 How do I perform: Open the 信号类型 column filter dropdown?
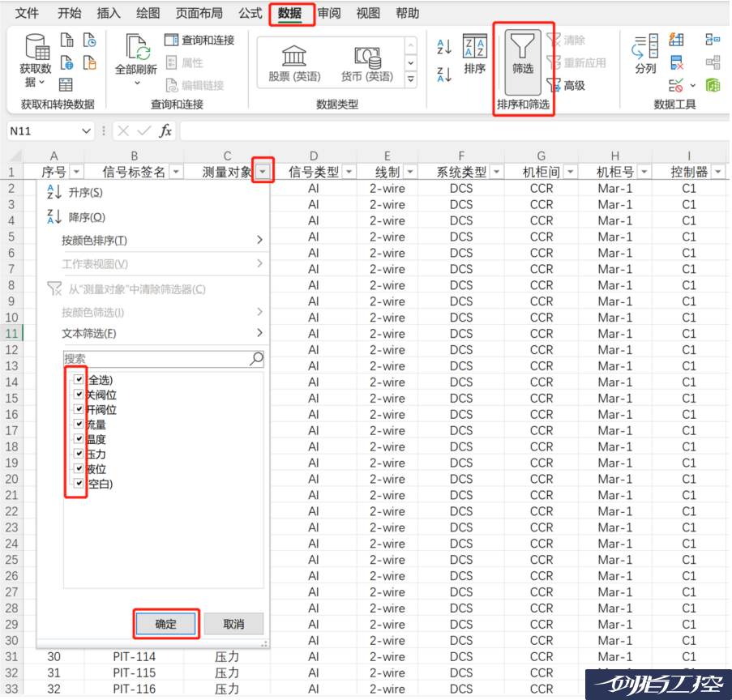349,172
